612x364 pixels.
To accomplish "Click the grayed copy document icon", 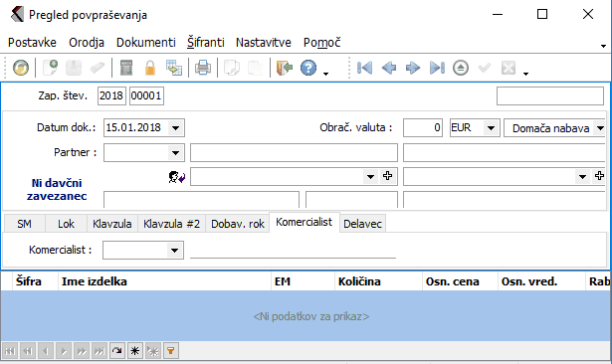I will click(x=232, y=68).
